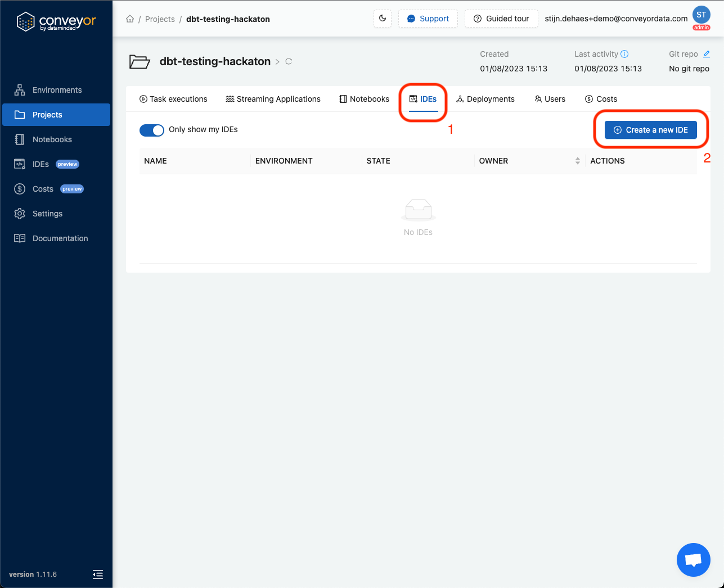Open the Task executions tab
Screen dimensions: 724x588
point(173,99)
